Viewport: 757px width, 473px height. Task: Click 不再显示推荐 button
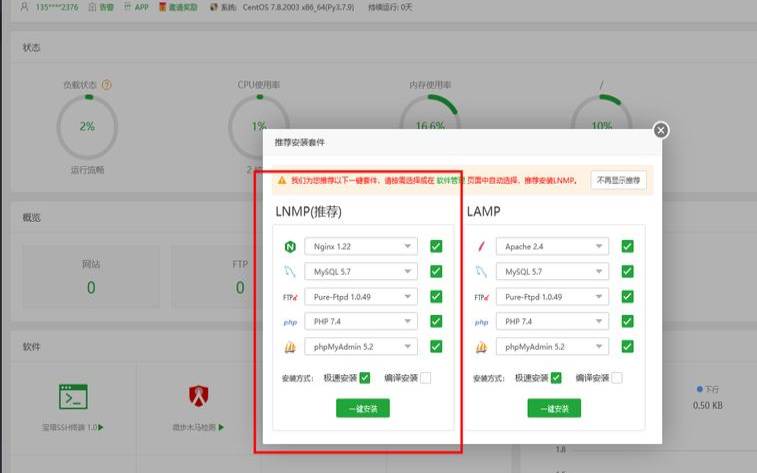point(618,180)
